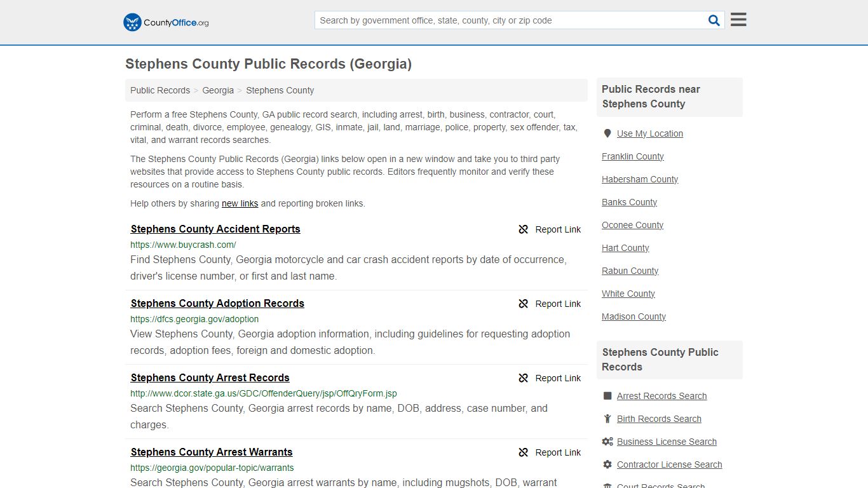Open Habersham County records
Viewport: 868px width, 488px height.
(x=640, y=179)
